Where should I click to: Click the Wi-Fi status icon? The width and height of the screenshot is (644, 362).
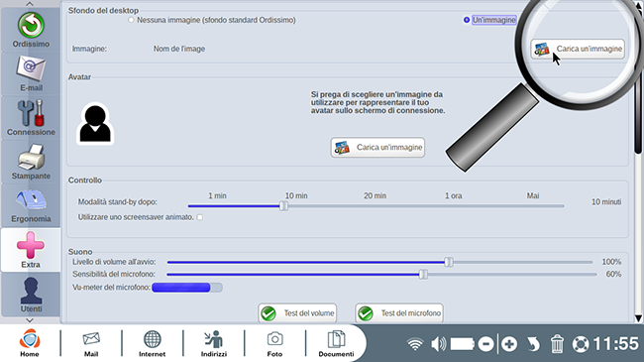415,344
